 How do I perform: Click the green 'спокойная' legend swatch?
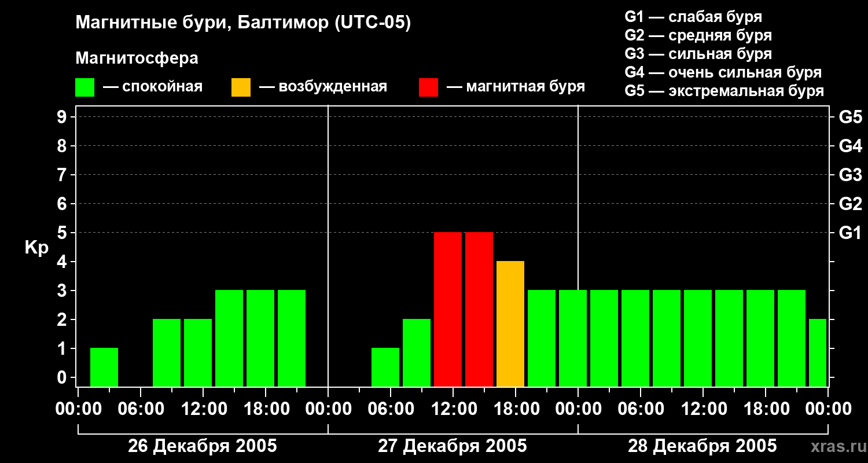tap(84, 87)
